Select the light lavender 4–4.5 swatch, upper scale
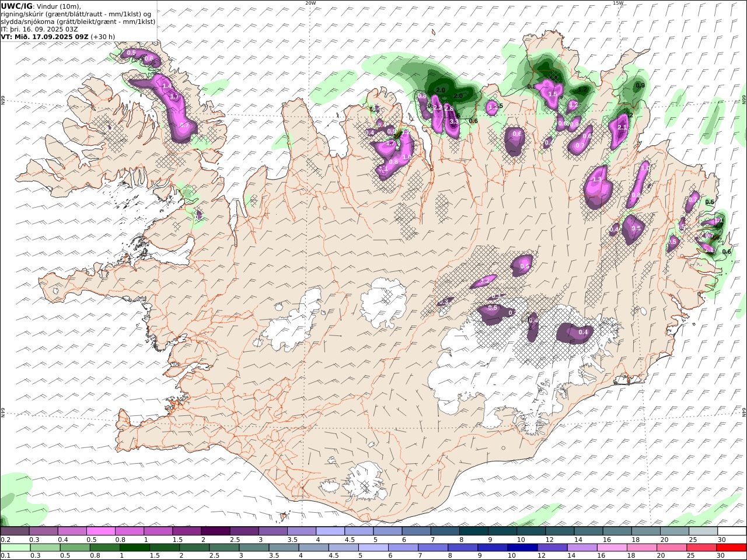 click(330, 531)
